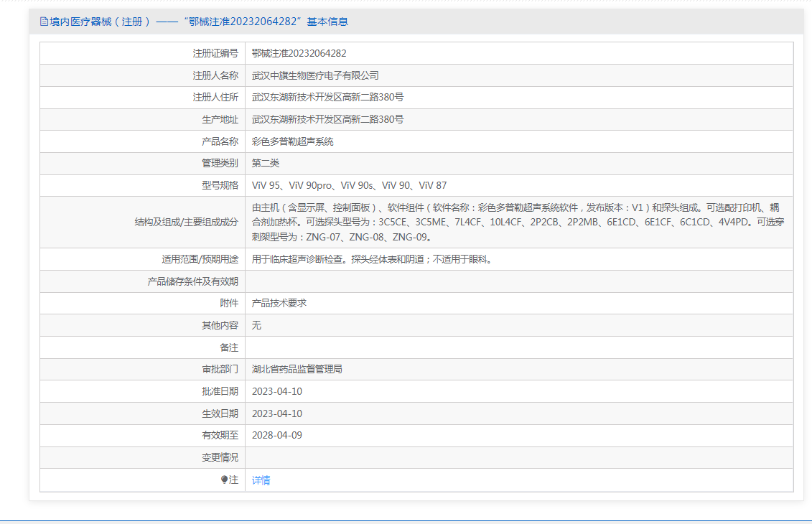
Task: Select company name 武汉中旗生物医疗电子有限公司
Action: [x=315, y=75]
